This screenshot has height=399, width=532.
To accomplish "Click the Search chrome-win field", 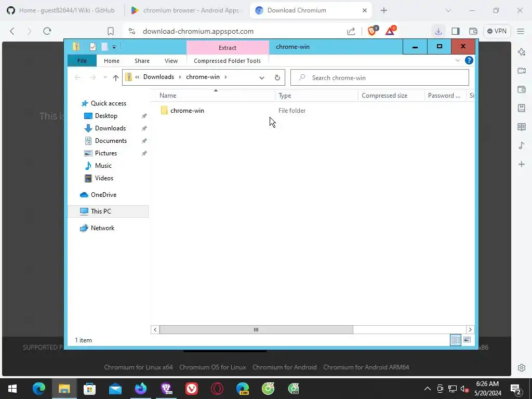I will 380,78.
